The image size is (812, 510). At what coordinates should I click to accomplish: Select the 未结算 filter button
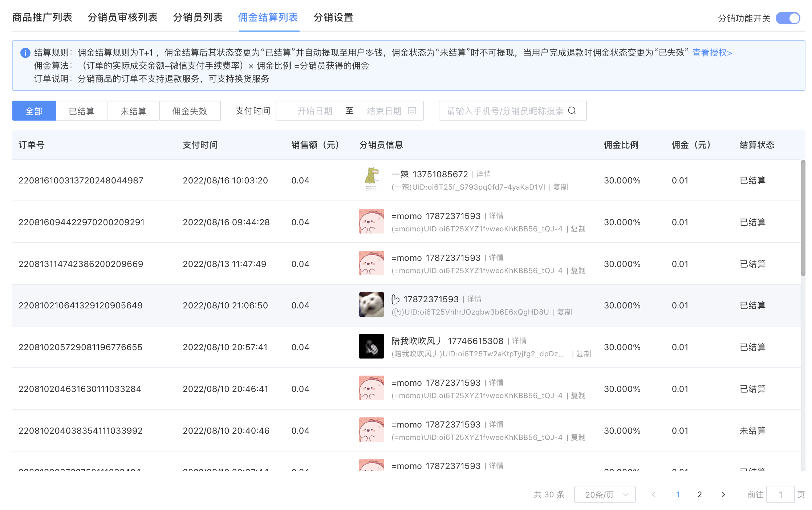133,111
